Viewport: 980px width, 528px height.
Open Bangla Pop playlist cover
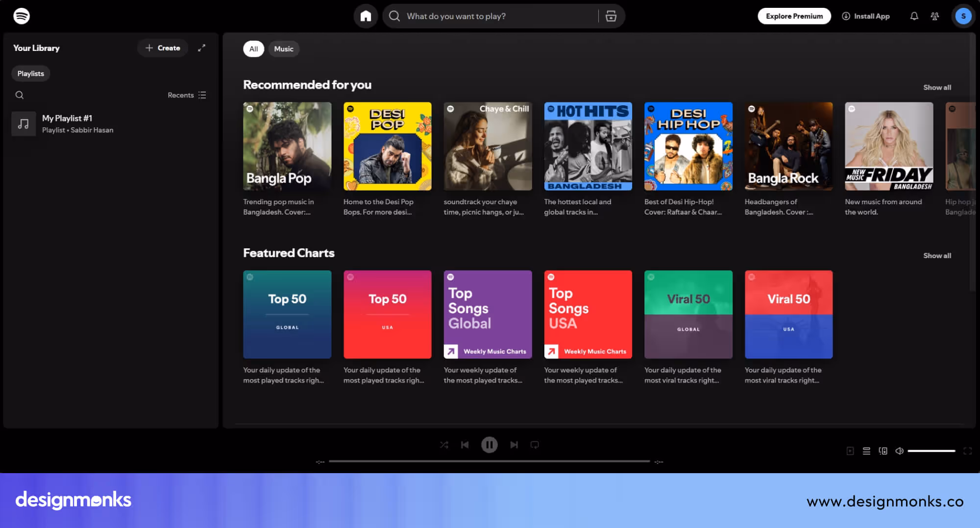click(x=287, y=146)
